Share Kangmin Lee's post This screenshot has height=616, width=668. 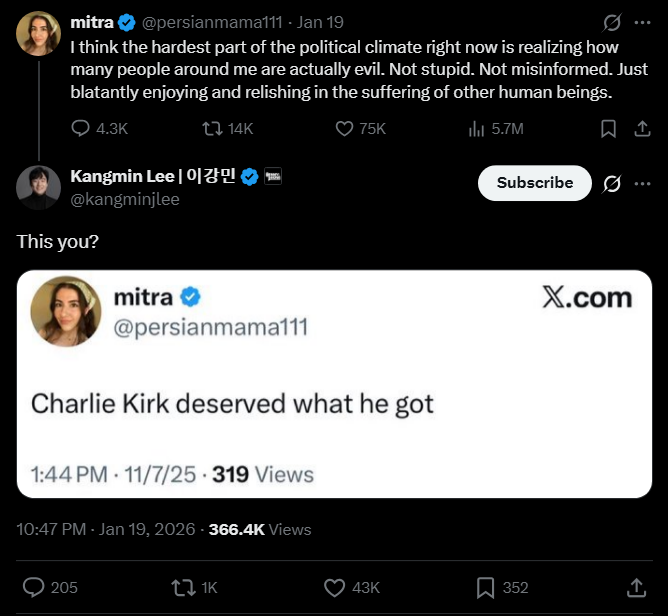(635, 587)
